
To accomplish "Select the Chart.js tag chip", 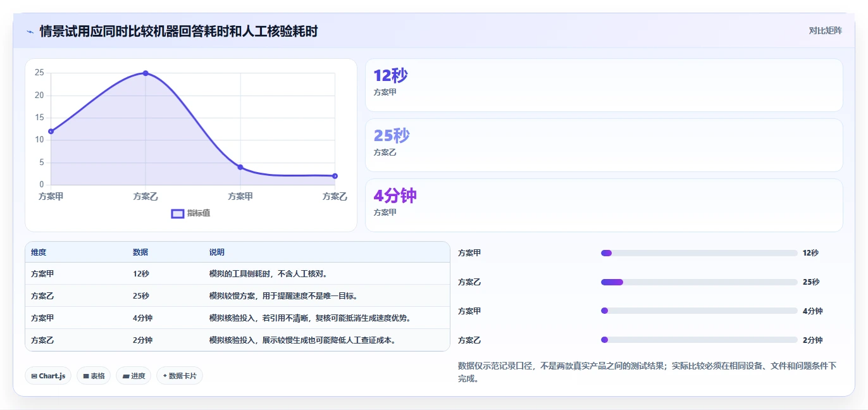I will [48, 376].
